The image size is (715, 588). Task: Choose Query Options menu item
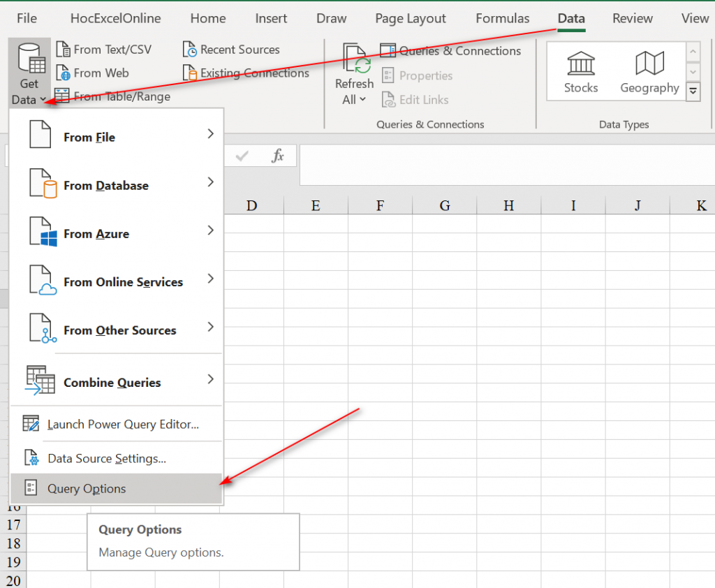[117, 489]
